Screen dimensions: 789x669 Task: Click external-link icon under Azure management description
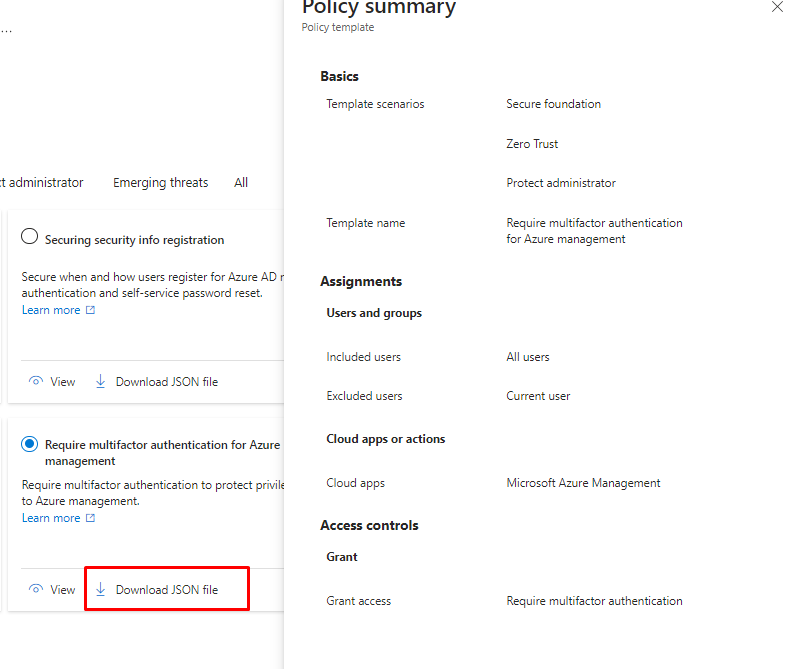point(91,518)
